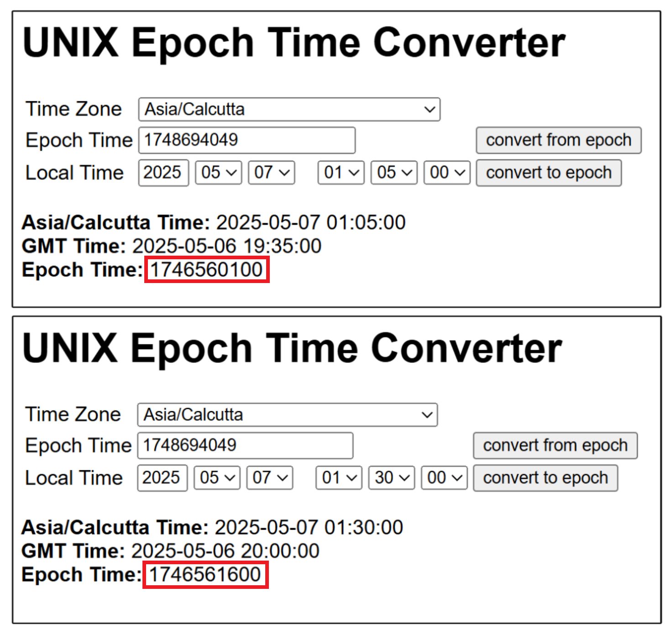
Task: Open Time Zone dropdown in bottom converter
Action: 287,415
